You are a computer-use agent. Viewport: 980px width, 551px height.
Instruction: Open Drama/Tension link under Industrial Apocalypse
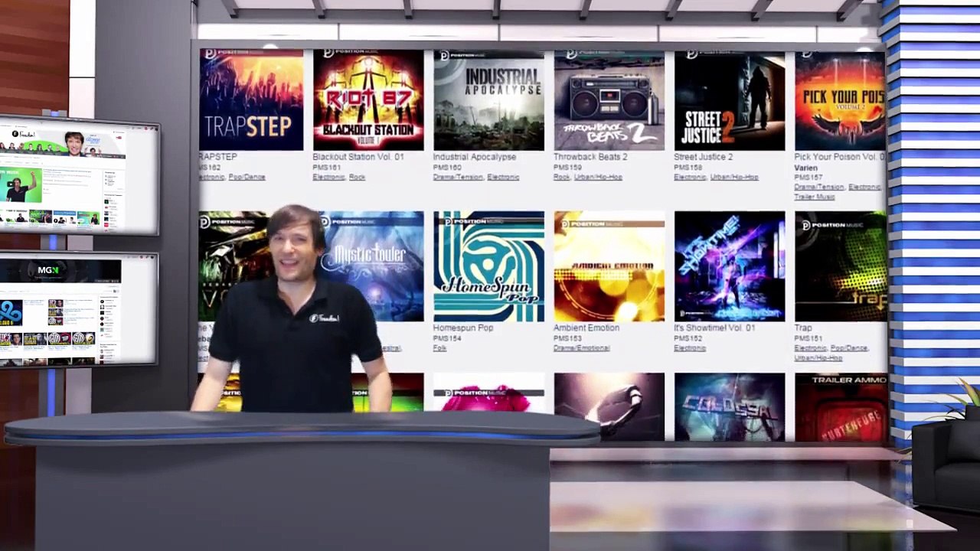tap(458, 177)
